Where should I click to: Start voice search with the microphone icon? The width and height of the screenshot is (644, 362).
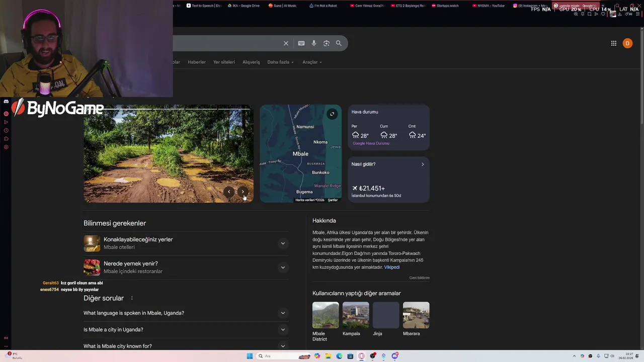pos(314,43)
